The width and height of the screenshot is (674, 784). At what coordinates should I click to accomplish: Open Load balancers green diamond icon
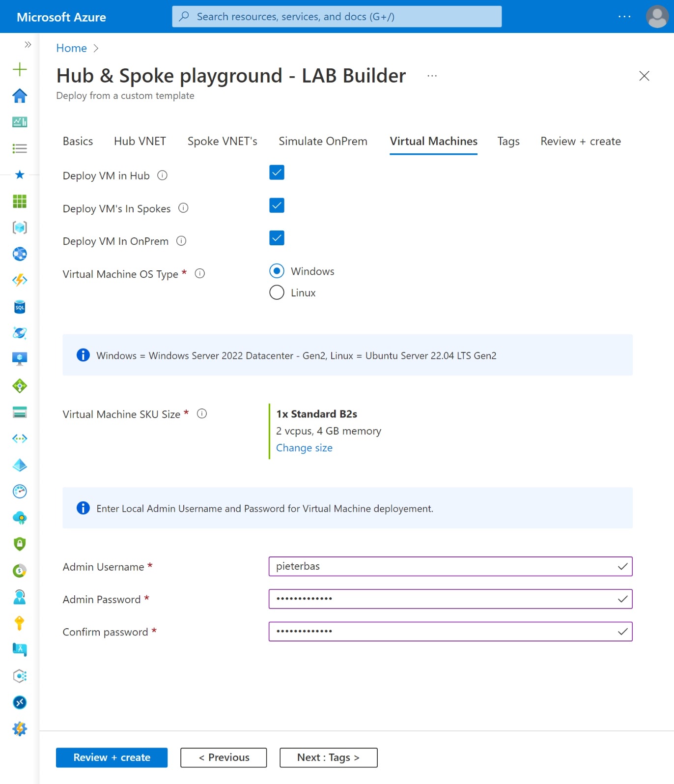tap(20, 386)
